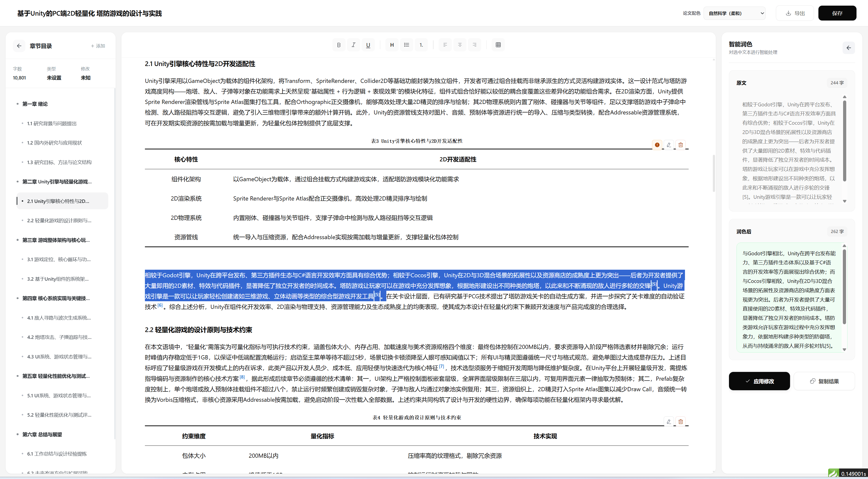Click the 组件化架构 table cell
The width and height of the screenshot is (868, 479).
tap(186, 179)
